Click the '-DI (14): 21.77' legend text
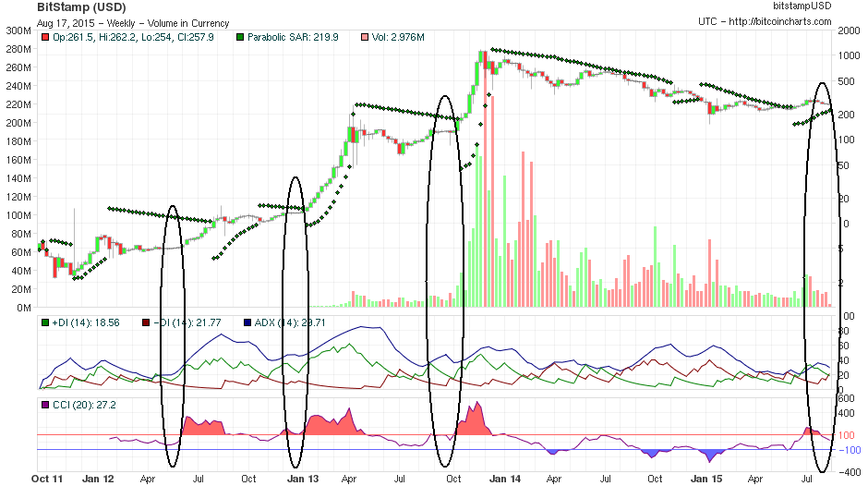This screenshot has height=486, width=868. point(187,322)
